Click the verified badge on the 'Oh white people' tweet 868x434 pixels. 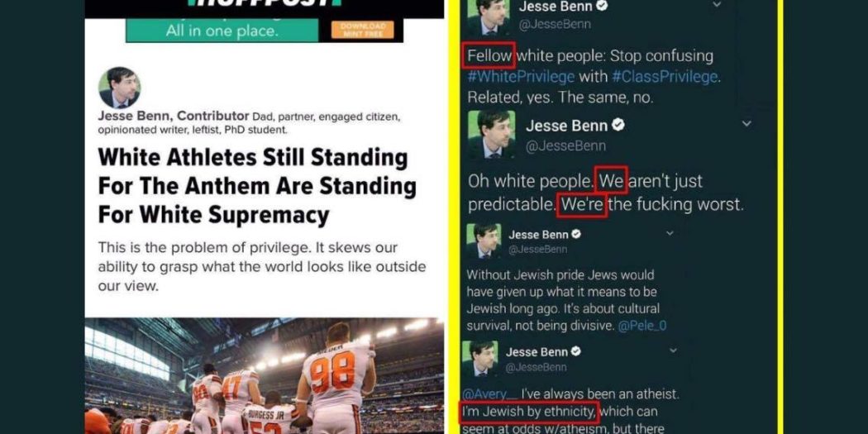tap(618, 126)
